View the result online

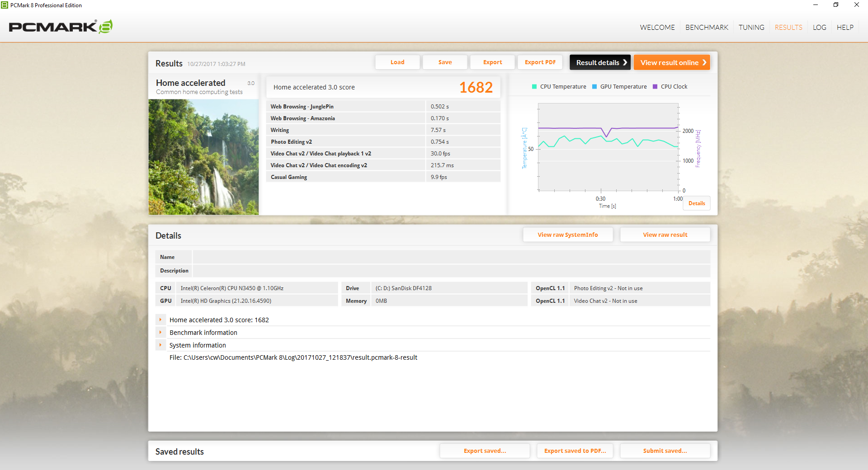click(x=672, y=62)
